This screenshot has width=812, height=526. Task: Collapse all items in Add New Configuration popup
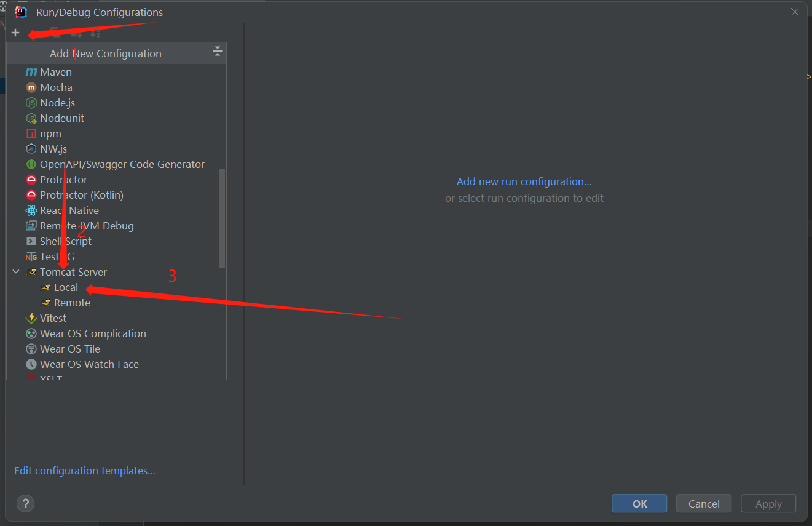point(217,52)
